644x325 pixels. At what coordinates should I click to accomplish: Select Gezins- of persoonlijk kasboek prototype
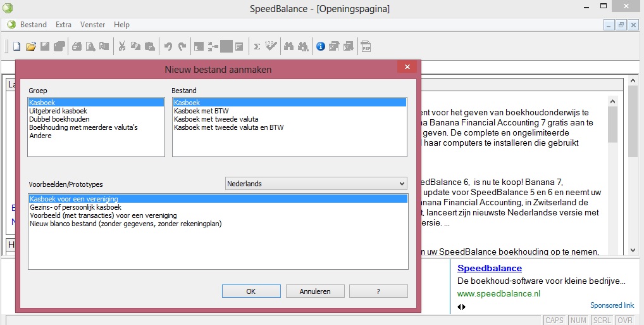[218, 207]
